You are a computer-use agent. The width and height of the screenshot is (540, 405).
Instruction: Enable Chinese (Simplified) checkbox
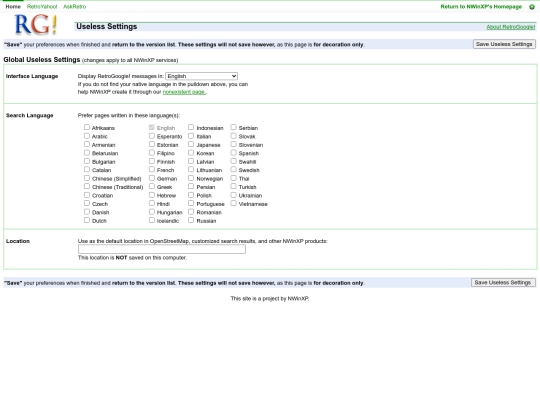[x=87, y=178]
